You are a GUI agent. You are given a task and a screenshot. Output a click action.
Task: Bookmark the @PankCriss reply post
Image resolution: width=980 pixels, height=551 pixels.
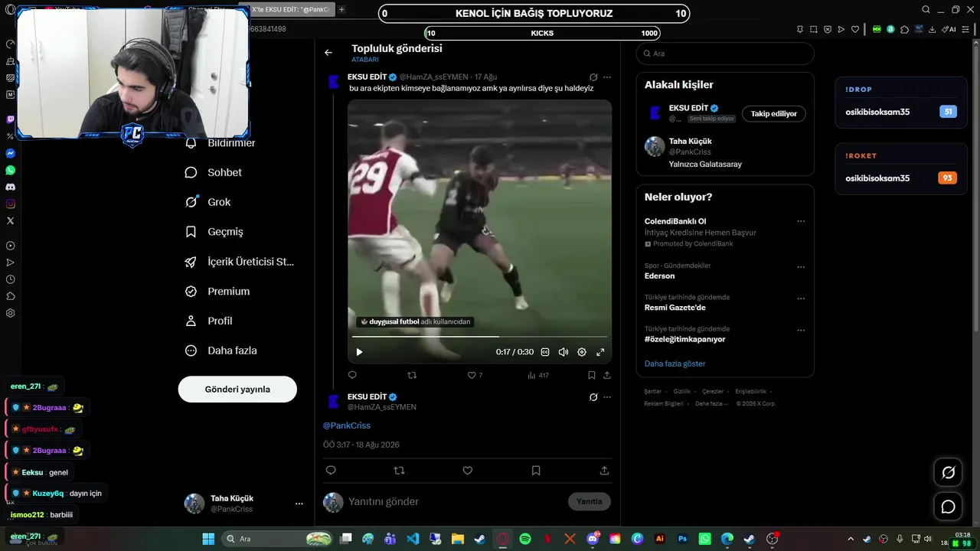pyautogui.click(x=536, y=471)
